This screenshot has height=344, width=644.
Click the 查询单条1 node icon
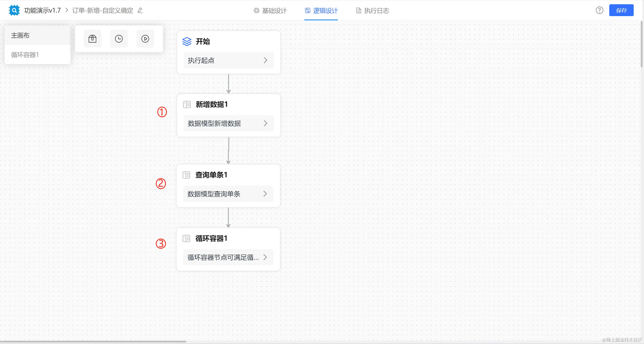(186, 175)
